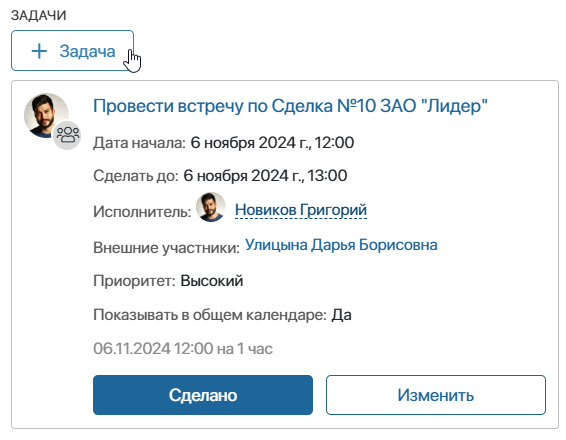Edit the task with Изменить button
The height and width of the screenshot is (440, 566).
coord(436,395)
